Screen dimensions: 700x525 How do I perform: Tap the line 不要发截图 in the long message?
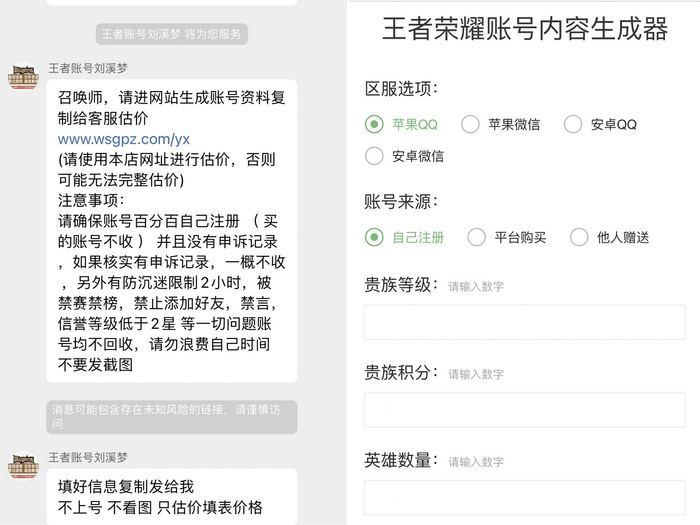[x=96, y=365]
